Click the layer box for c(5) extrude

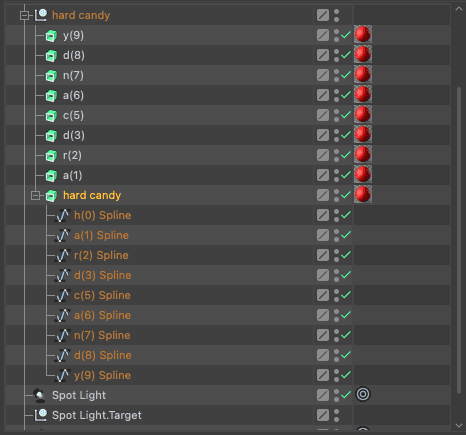[x=323, y=115]
